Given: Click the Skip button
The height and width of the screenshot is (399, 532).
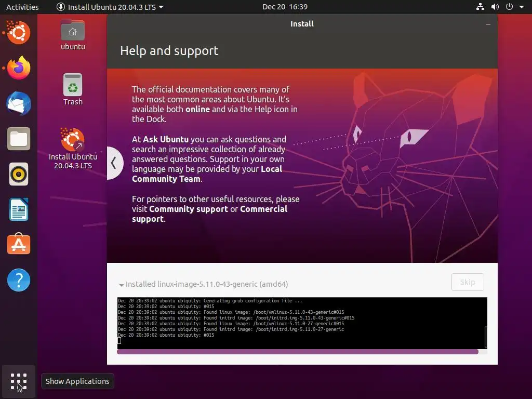Looking at the screenshot, I should click(x=468, y=282).
